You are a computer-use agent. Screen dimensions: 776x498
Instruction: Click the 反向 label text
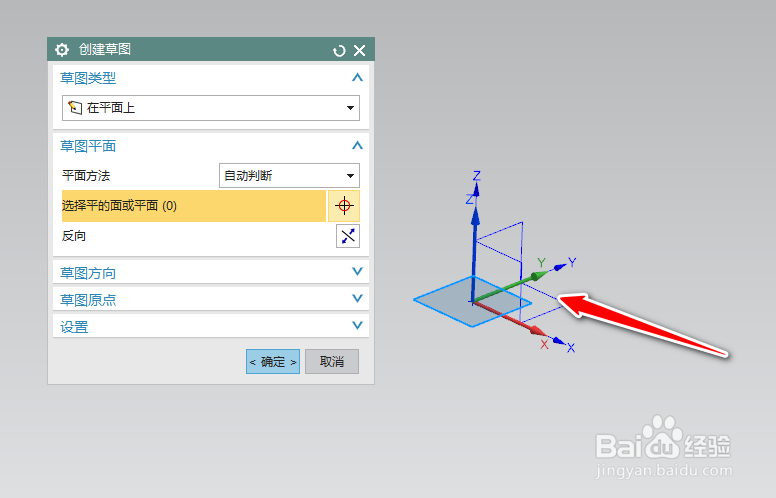coord(74,236)
